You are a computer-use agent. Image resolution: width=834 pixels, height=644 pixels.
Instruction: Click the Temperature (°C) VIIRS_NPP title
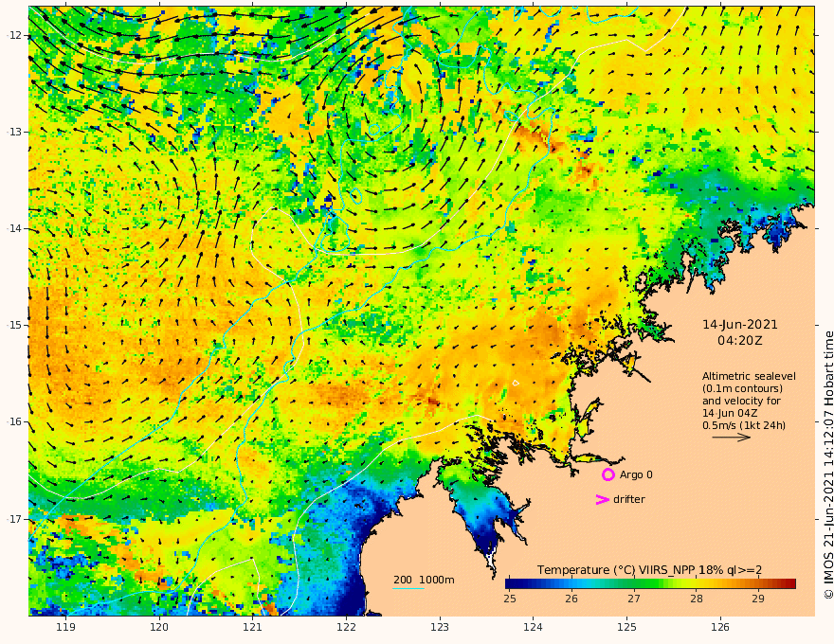[x=649, y=570]
